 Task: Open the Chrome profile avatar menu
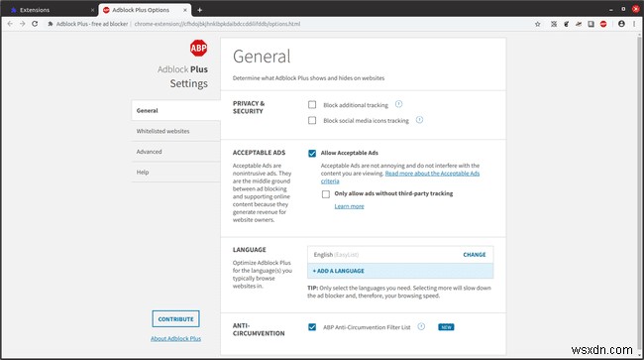click(x=621, y=24)
